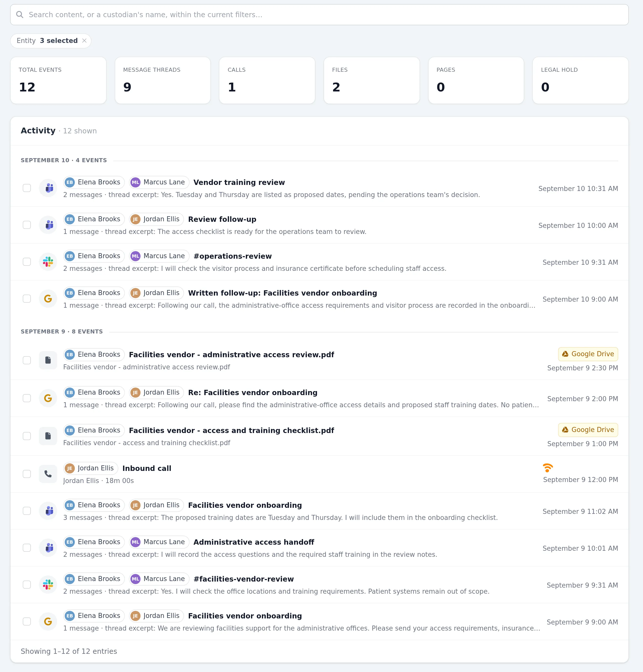The width and height of the screenshot is (643, 672).
Task: Click the orange signal icon on Inbound call row
Action: (548, 468)
